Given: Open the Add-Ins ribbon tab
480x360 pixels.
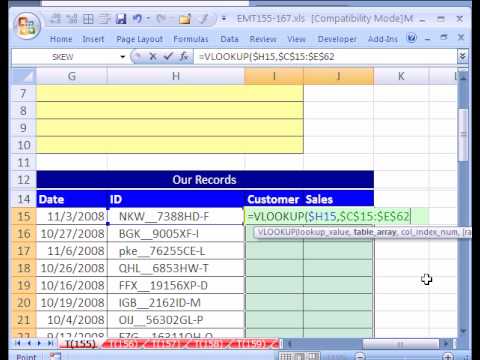Looking at the screenshot, I should click(383, 39).
